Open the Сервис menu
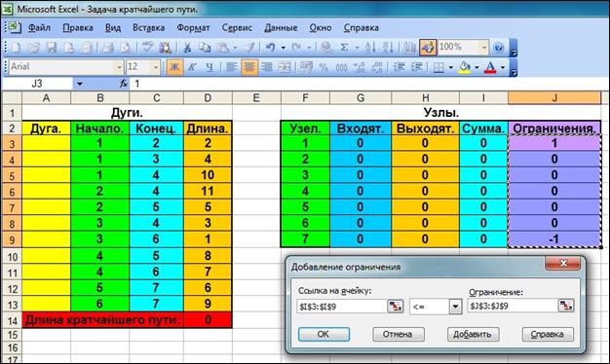 tap(237, 27)
